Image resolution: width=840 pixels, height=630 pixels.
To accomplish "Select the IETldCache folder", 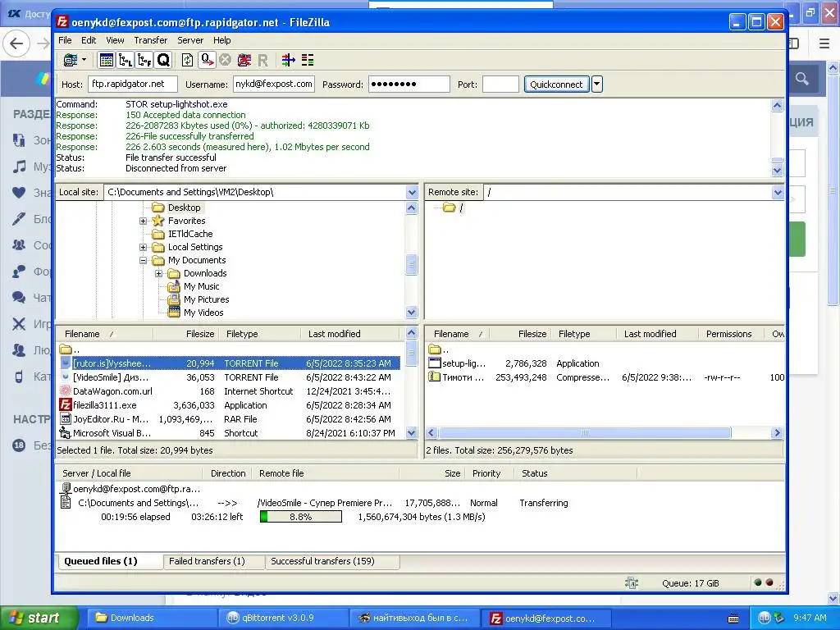I will coord(190,234).
